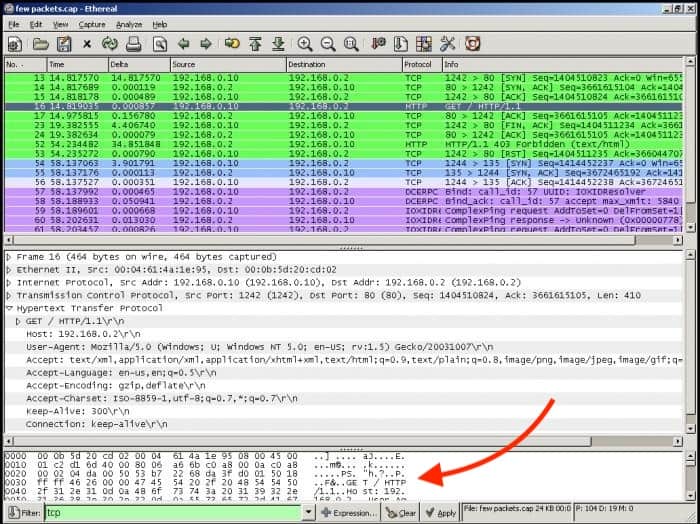Viewport: 700px width, 524px height.
Task: Sort by the Destination column header
Action: tap(344, 65)
